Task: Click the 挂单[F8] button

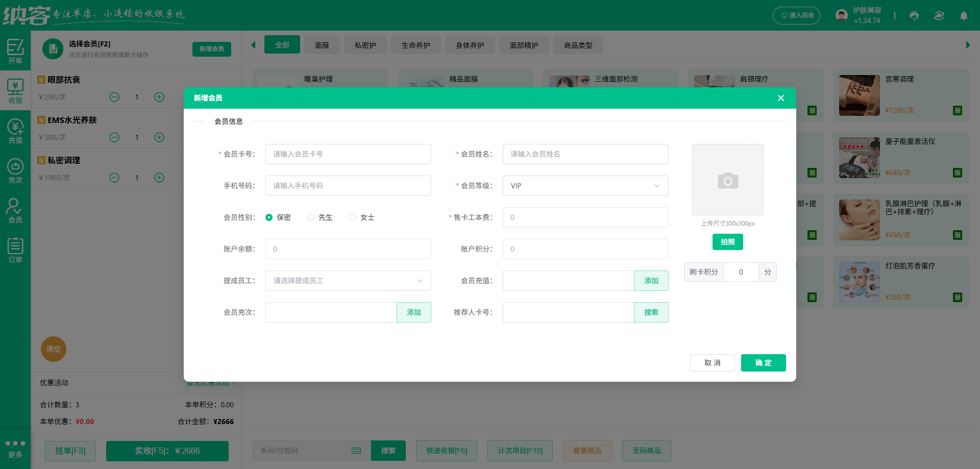Action: pos(70,451)
